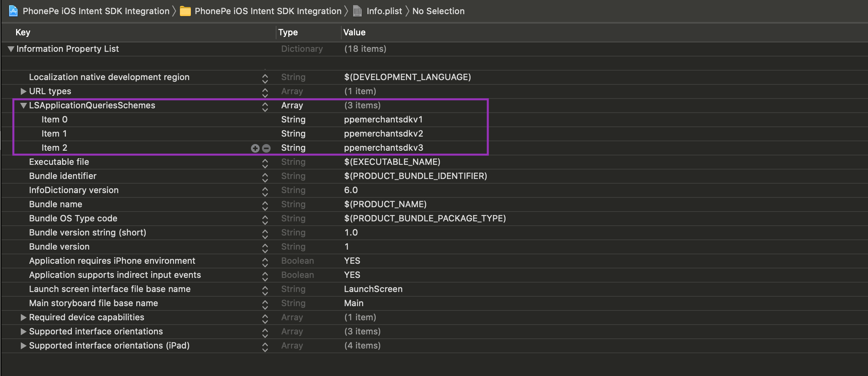
Task: Click the Key column header
Action: tap(23, 32)
